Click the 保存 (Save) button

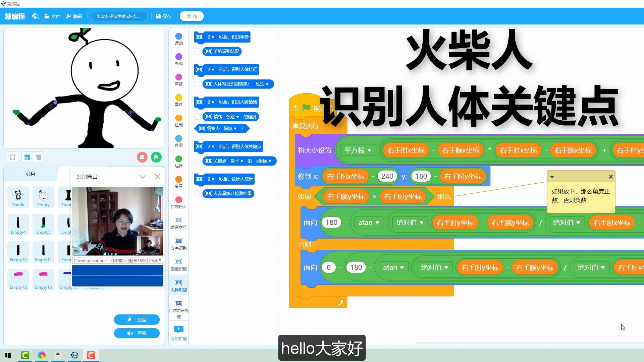tap(164, 16)
